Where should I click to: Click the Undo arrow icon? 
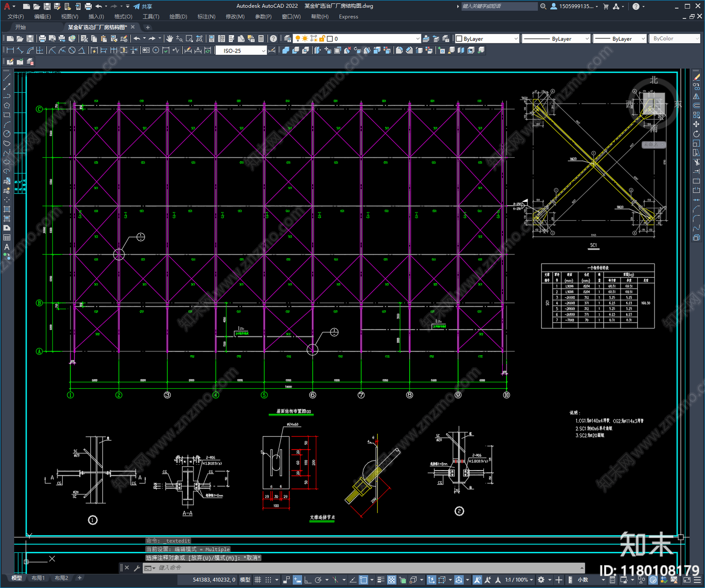(137, 39)
